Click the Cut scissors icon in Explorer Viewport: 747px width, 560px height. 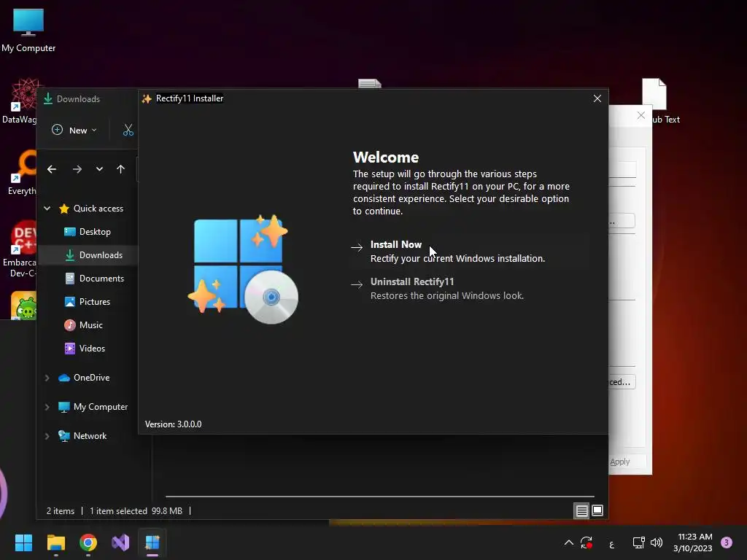point(128,130)
